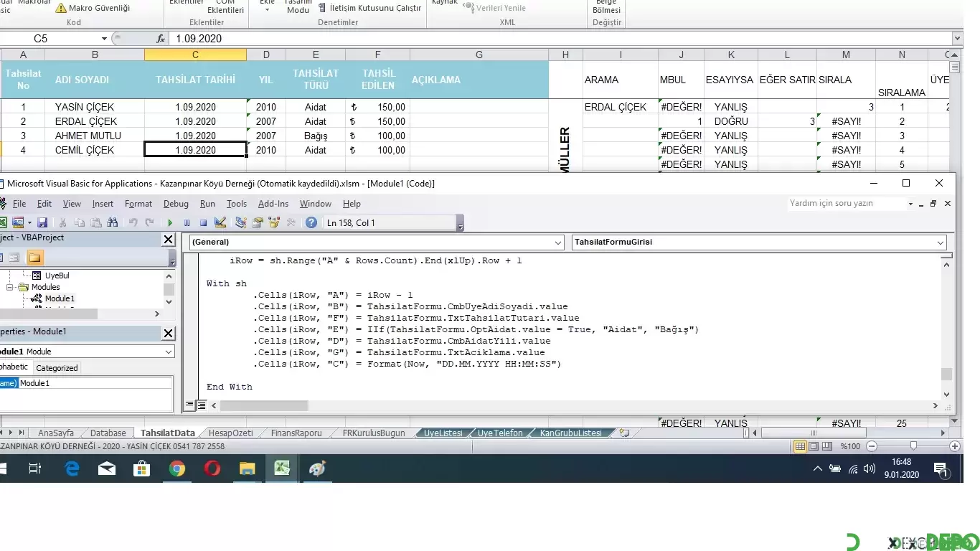
Task: Open Module1 Module properties dropdown
Action: 169,352
